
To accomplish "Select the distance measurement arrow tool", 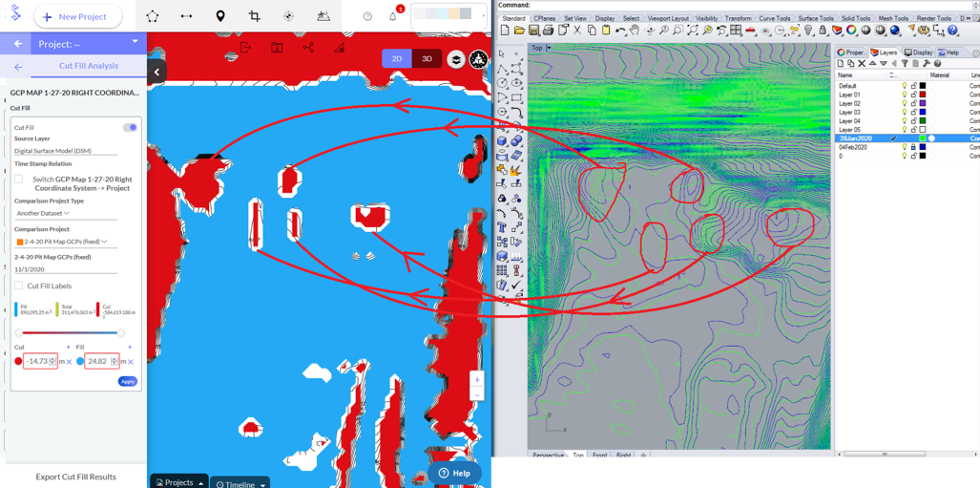I will (186, 16).
